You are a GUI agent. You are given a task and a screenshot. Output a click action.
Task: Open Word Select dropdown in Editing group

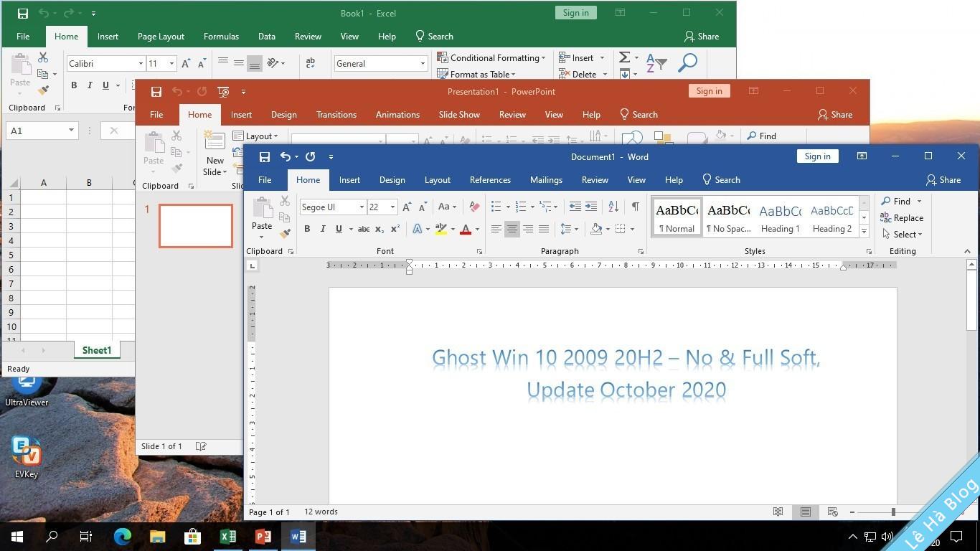tap(903, 234)
